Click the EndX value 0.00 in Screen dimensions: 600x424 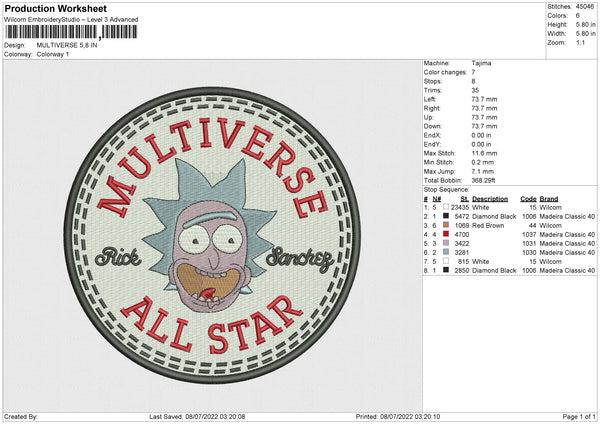(481, 135)
